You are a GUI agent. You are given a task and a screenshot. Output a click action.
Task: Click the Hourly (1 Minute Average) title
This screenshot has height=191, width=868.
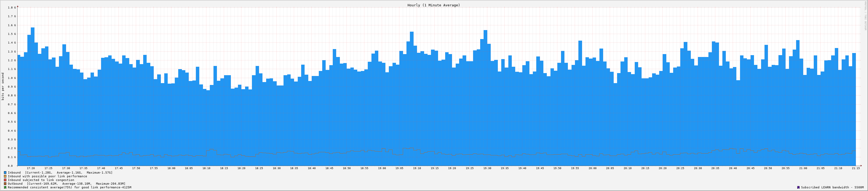(433, 5)
